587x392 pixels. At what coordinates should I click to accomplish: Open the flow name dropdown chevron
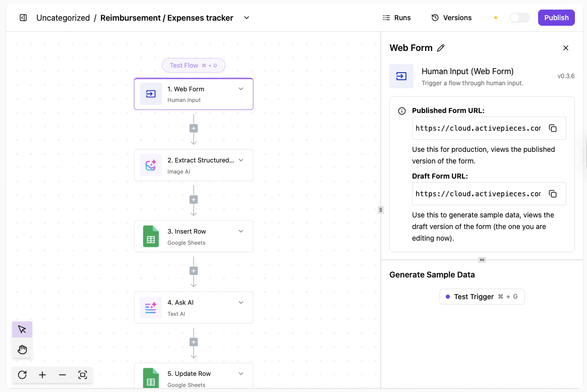pyautogui.click(x=246, y=18)
